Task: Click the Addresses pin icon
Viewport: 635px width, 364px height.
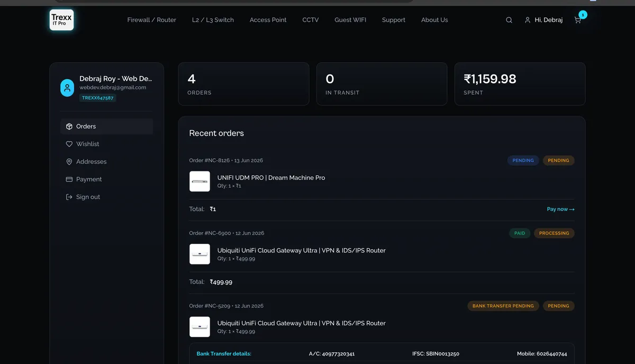Action: click(69, 162)
